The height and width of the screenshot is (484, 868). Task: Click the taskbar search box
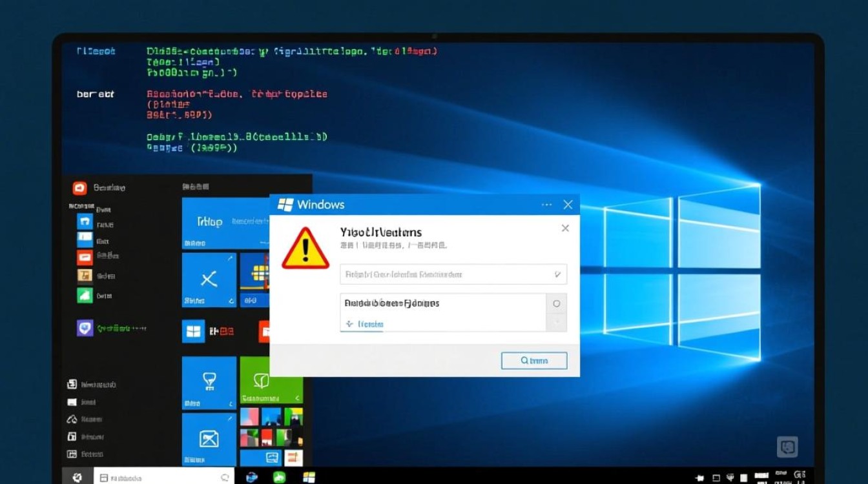coord(163,477)
